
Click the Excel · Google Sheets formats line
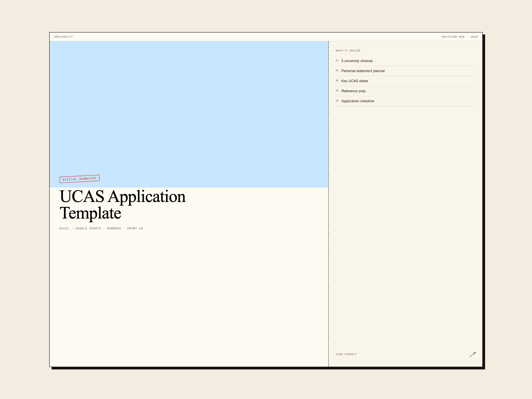(x=101, y=229)
